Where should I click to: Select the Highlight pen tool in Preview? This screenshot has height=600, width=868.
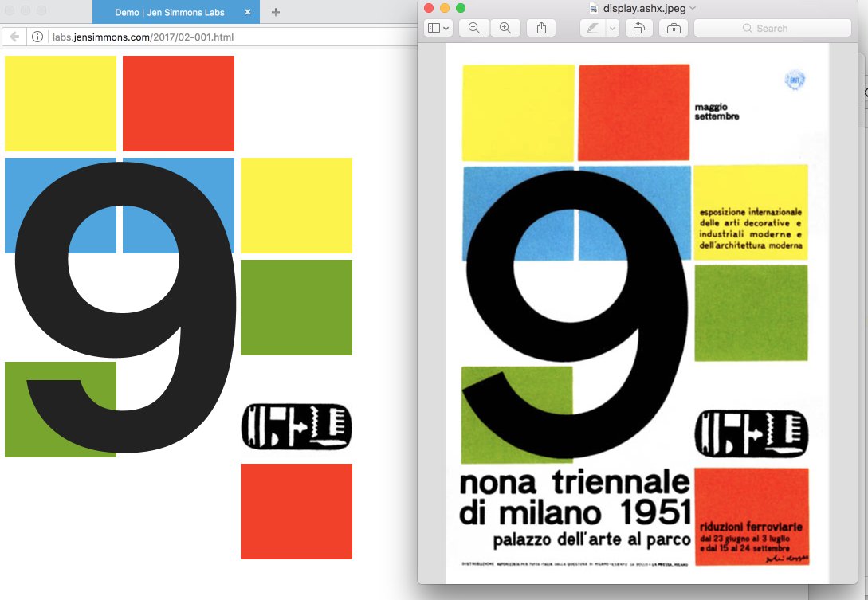(x=592, y=28)
